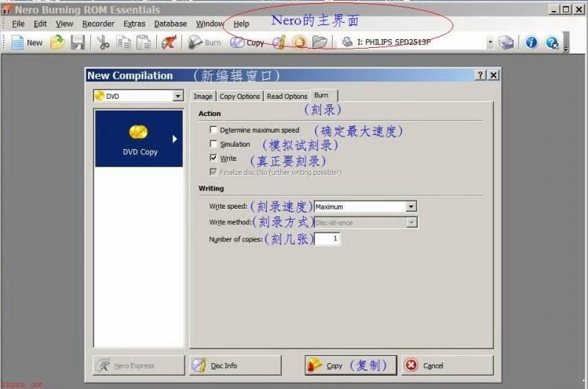Click the Copy documents clipboard icon
The width and height of the screenshot is (588, 389).
(123, 42)
